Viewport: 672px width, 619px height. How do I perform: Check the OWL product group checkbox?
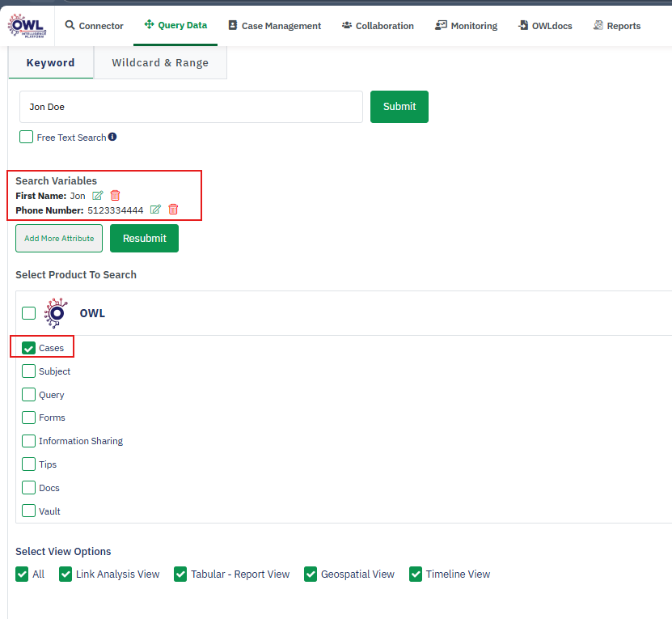coord(29,313)
